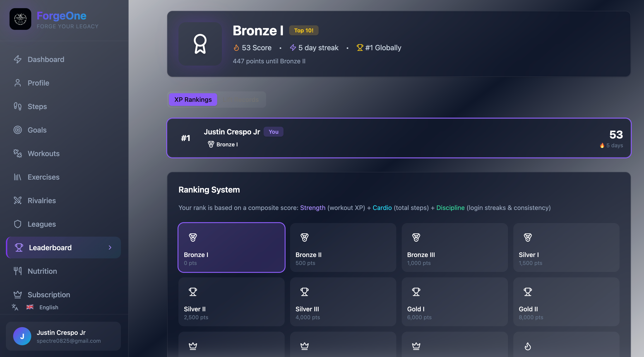Viewport: 644px width, 357px height.
Task: Open the Profile page
Action: point(38,83)
